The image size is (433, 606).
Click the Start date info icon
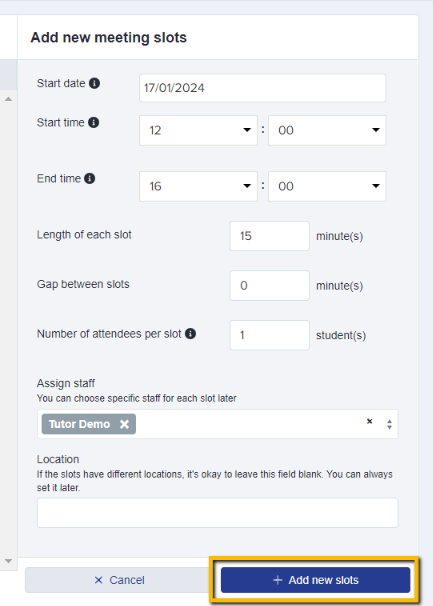[x=94, y=83]
